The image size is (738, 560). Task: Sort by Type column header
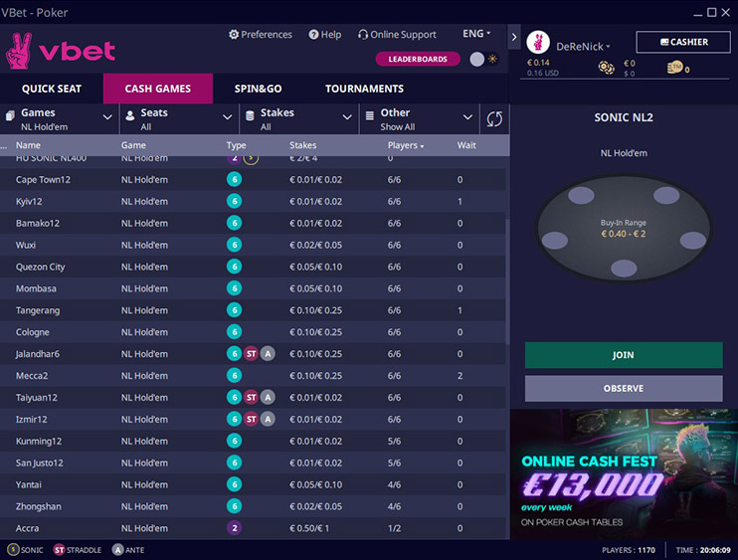[236, 145]
